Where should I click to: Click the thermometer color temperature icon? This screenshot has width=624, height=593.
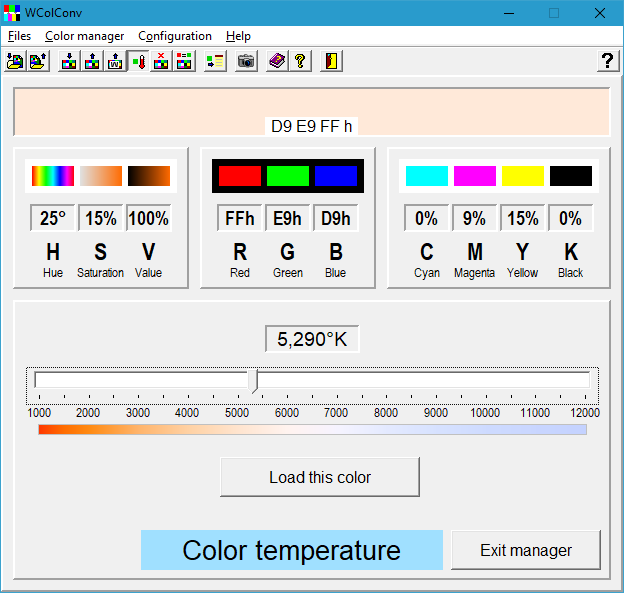138,61
